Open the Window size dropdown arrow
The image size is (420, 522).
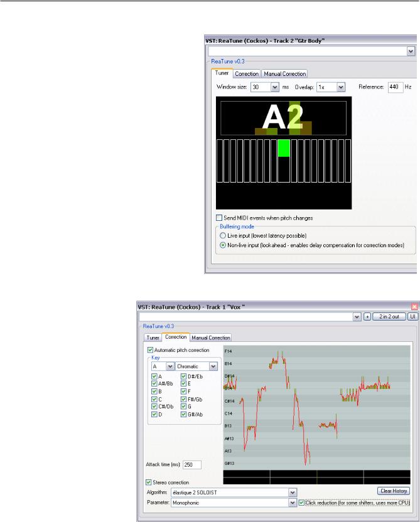275,87
